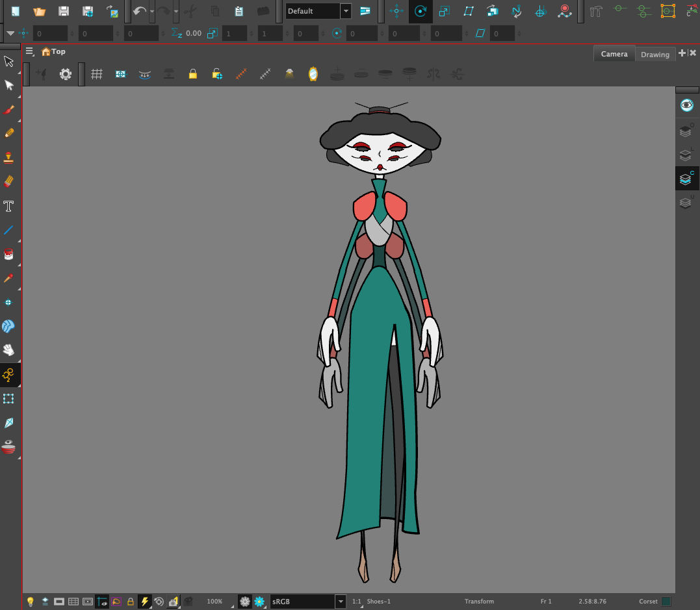Screen dimensions: 700x610
Task: Click the first position X input field
Action: 50,34
